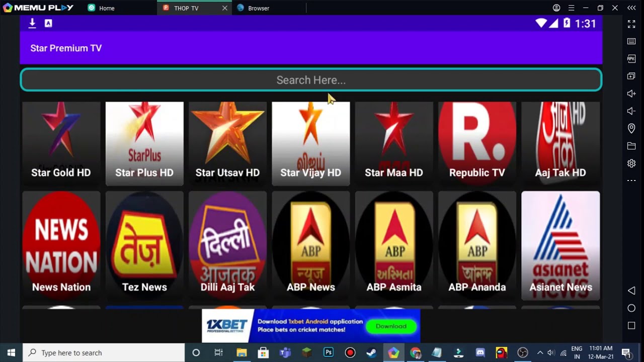Open File Explorer from the taskbar

(241, 352)
